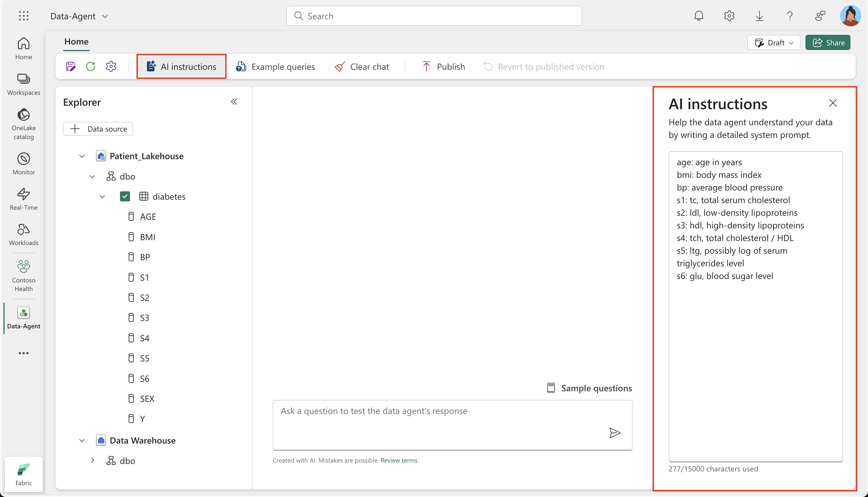Open OneLake catalog in sidebar
Image resolution: width=868 pixels, height=497 pixels.
click(24, 124)
